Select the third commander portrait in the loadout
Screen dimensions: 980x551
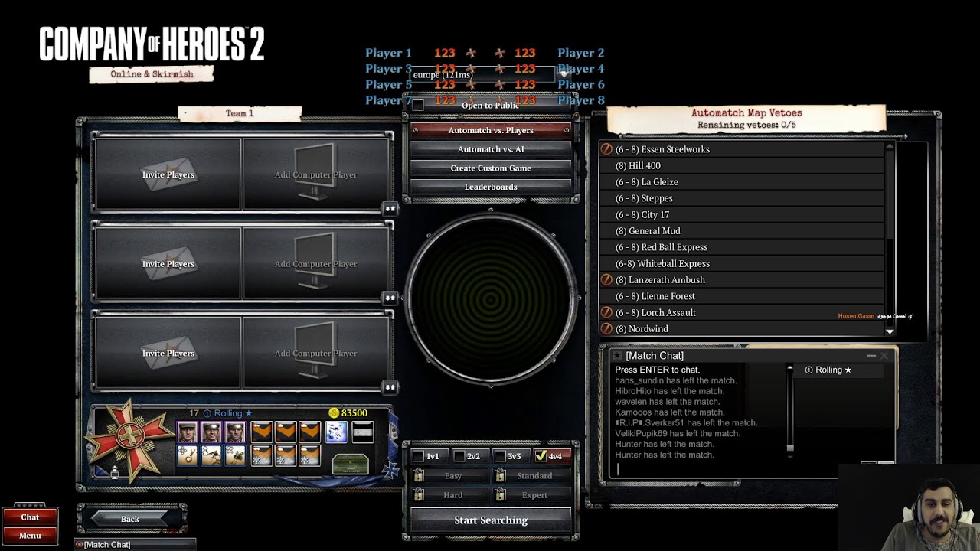pyautogui.click(x=235, y=432)
